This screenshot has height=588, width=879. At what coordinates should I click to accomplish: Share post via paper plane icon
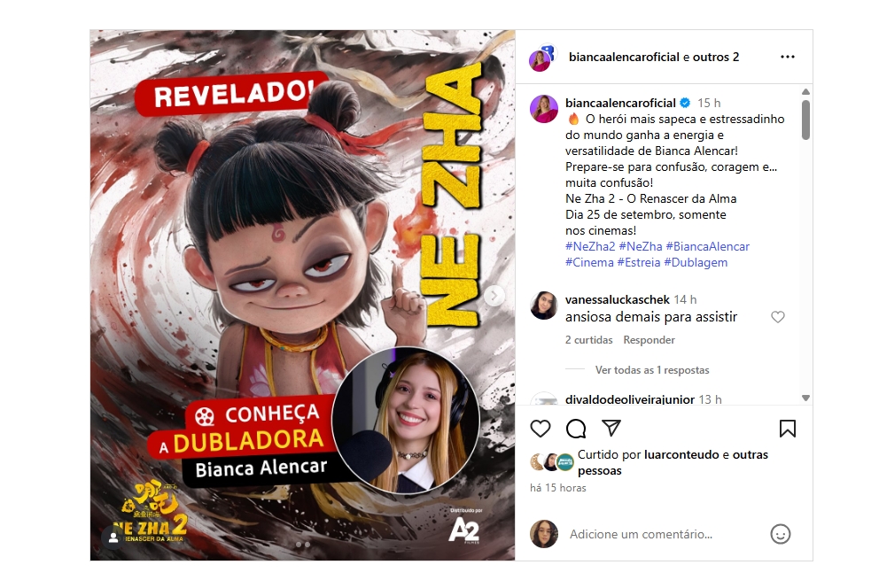611,428
